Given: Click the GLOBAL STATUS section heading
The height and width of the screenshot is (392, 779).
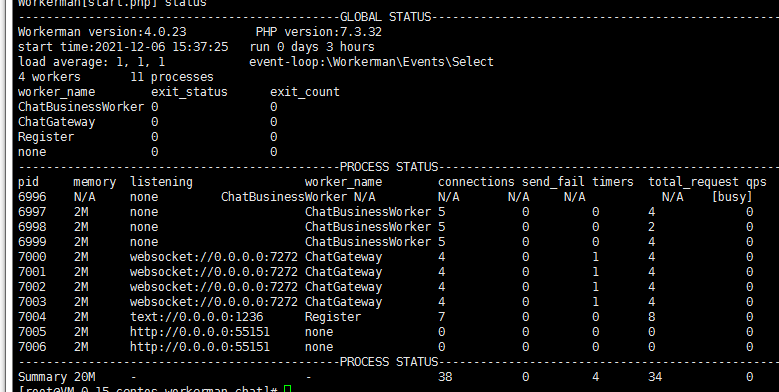Looking at the screenshot, I should (386, 17).
